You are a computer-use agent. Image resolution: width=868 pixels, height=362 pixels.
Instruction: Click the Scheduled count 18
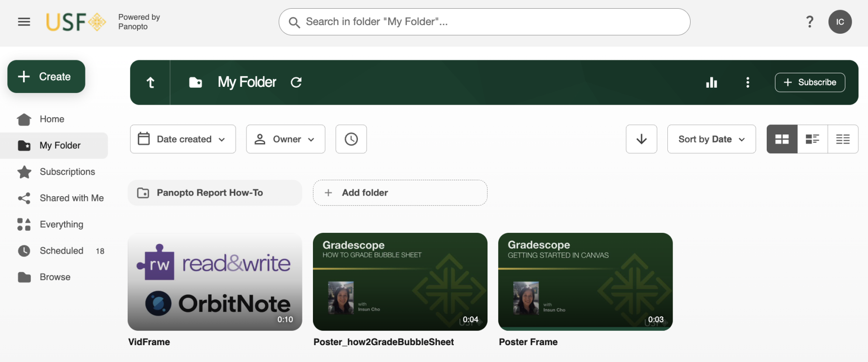pyautogui.click(x=100, y=251)
